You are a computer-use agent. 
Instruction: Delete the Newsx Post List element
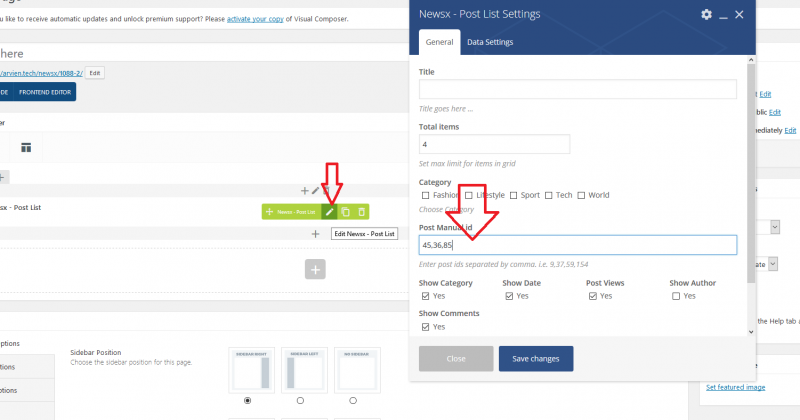pos(361,212)
